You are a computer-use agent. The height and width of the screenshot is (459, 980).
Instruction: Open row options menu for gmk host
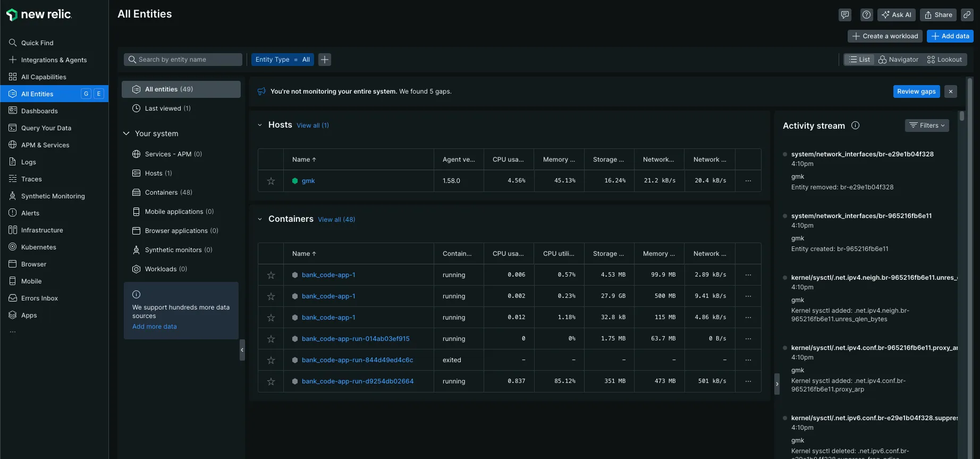[748, 181]
